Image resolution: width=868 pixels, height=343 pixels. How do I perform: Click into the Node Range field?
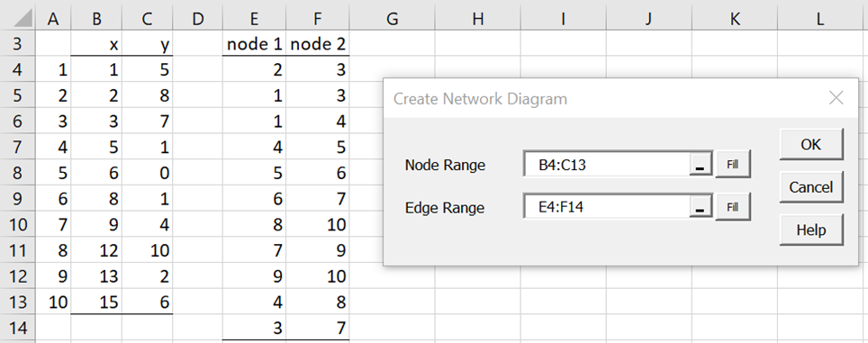[x=607, y=165]
